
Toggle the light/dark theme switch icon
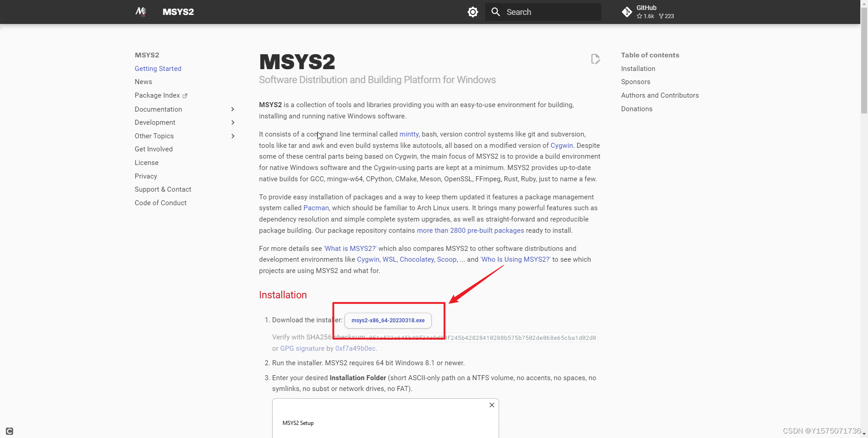pos(473,12)
